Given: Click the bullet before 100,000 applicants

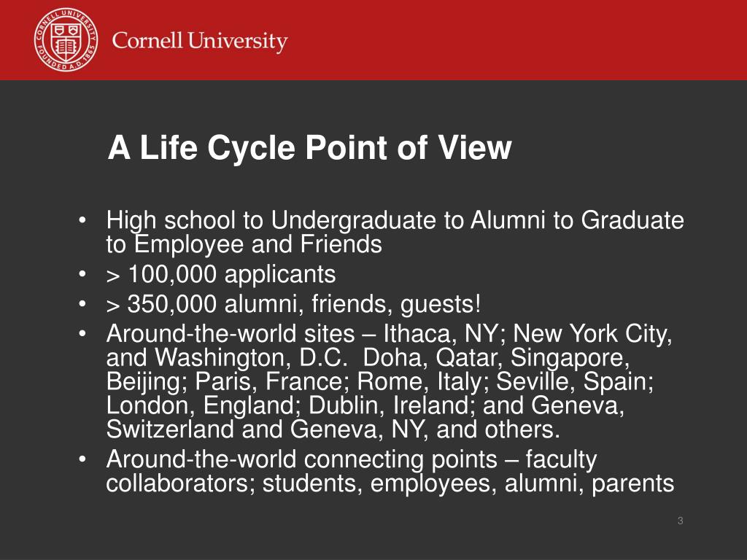Looking at the screenshot, I should 82,275.
